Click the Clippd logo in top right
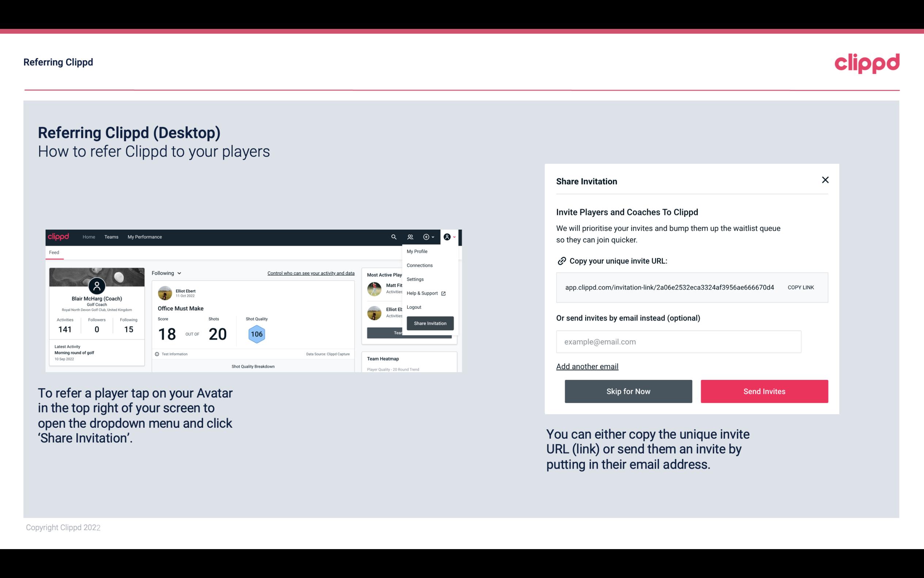924x578 pixels. pos(867,63)
